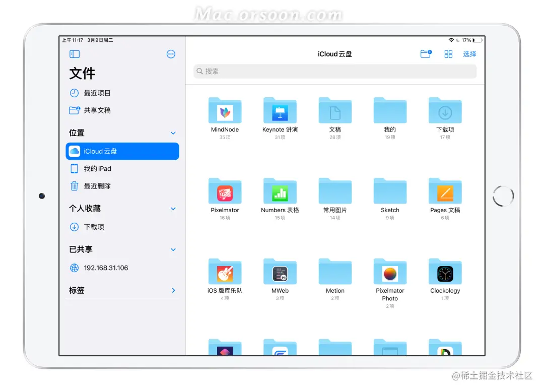The image size is (544, 392).
Task: Collapse the 已共享 section chevron
Action: 173,249
